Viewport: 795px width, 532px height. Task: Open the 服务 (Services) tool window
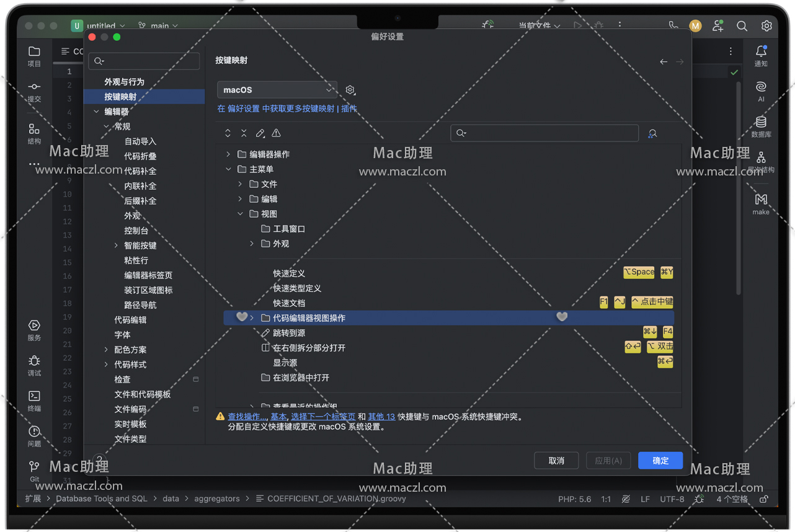(x=34, y=326)
